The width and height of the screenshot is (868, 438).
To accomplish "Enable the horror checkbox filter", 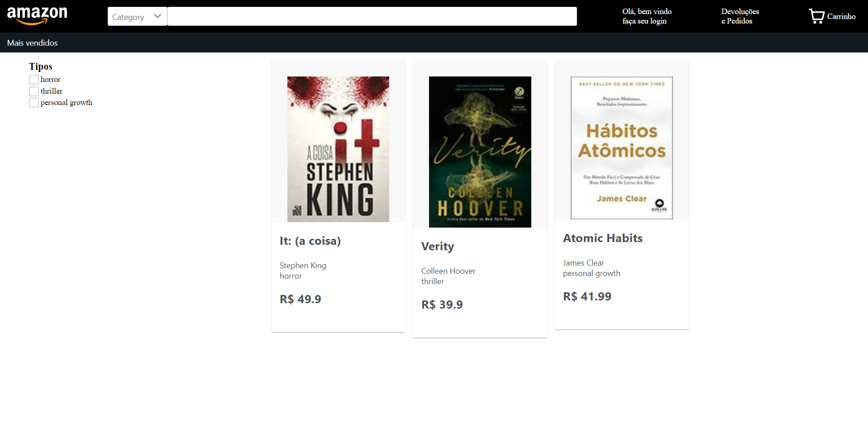I will coord(34,80).
